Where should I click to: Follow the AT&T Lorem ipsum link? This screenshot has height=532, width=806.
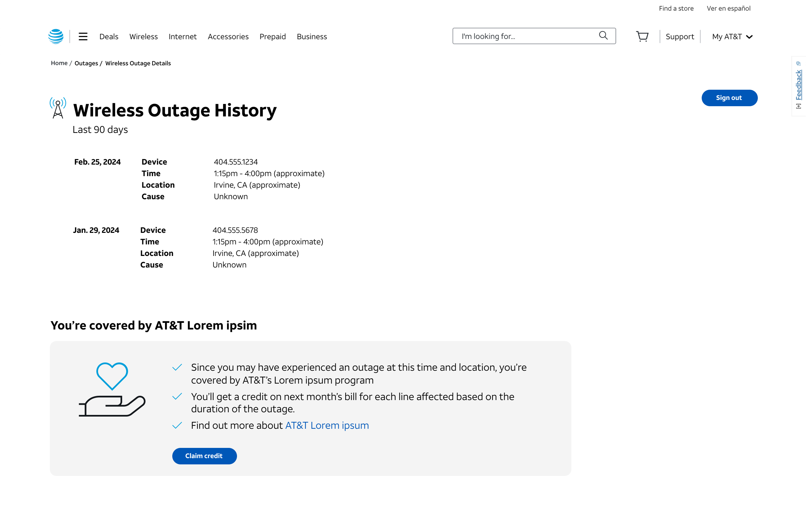(327, 425)
